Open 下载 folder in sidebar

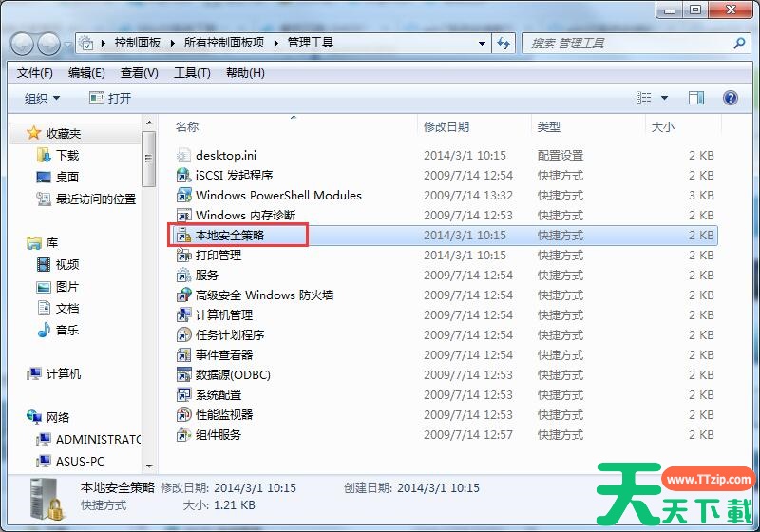pyautogui.click(x=67, y=156)
